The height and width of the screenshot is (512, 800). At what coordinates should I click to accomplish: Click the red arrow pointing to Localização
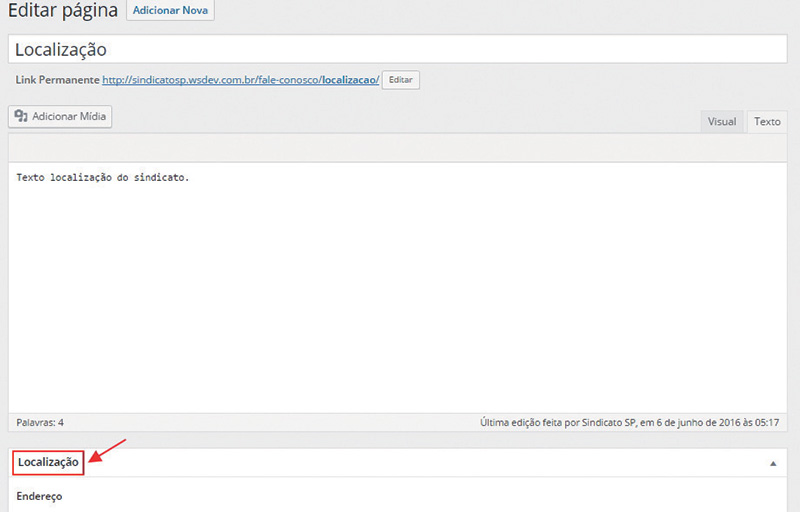[x=108, y=450]
